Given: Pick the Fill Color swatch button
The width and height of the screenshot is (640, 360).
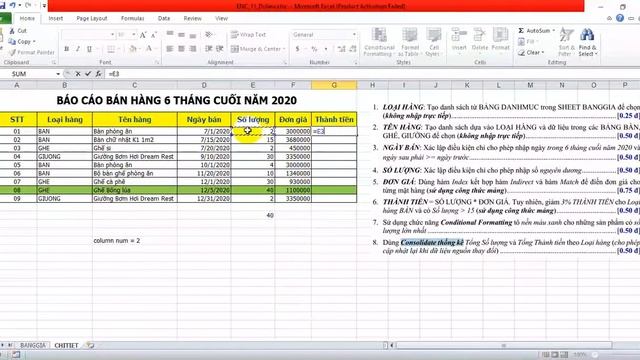Looking at the screenshot, I should point(132,49).
